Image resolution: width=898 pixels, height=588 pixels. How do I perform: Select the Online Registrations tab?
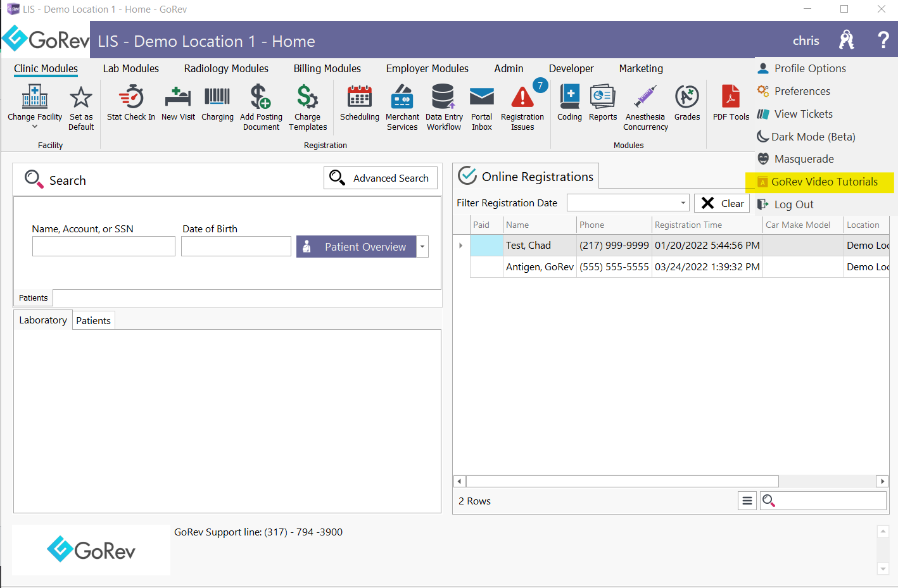pyautogui.click(x=526, y=176)
